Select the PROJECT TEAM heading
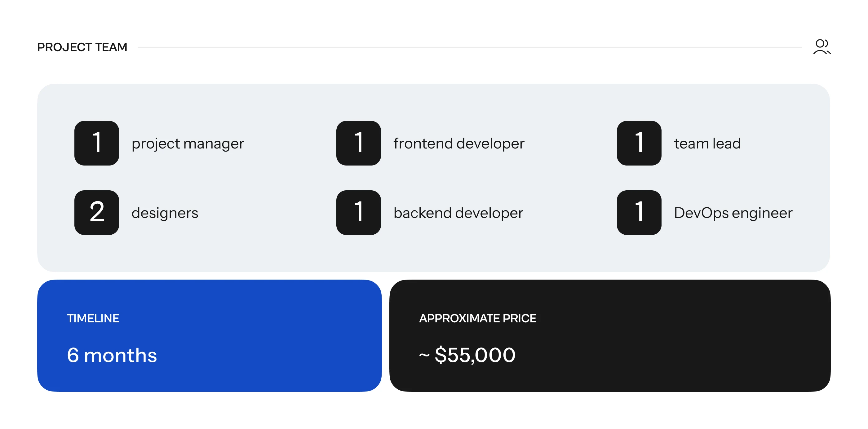 click(x=82, y=47)
